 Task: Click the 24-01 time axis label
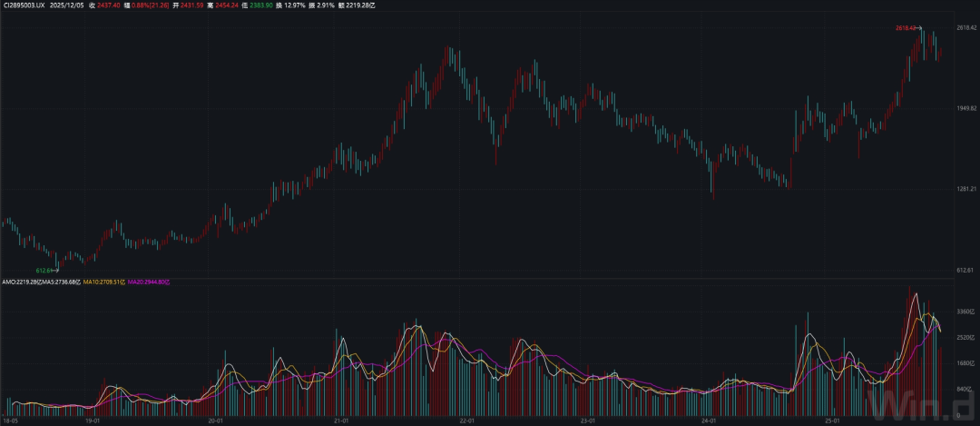pyautogui.click(x=709, y=421)
